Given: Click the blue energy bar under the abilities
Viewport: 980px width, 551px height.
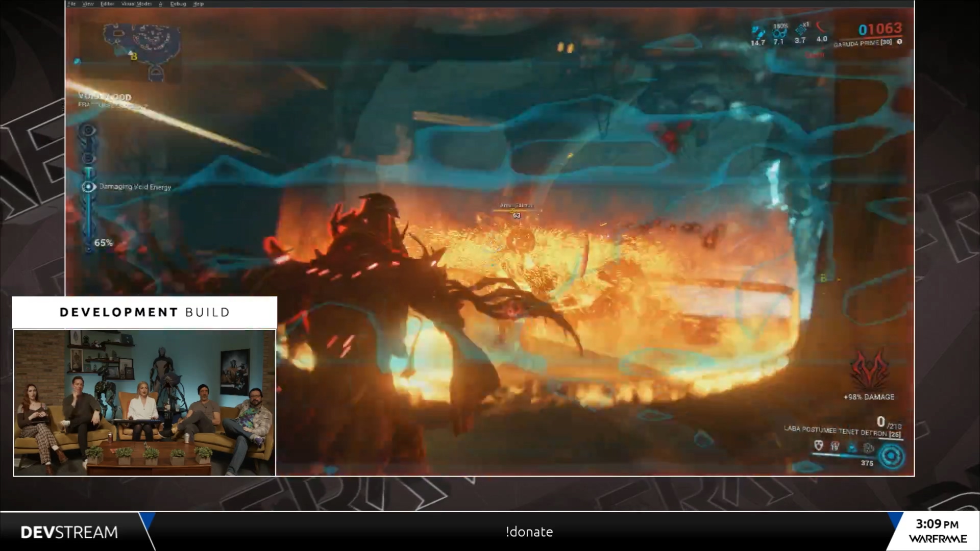Looking at the screenshot, I should (843, 456).
